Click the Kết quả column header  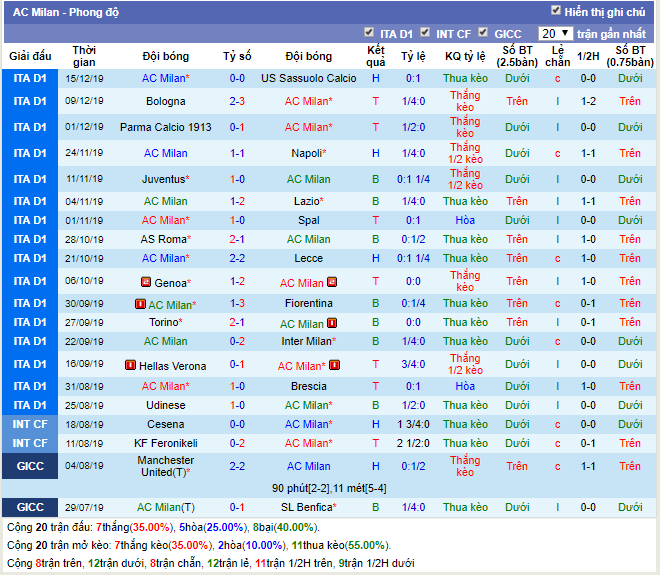(x=375, y=56)
